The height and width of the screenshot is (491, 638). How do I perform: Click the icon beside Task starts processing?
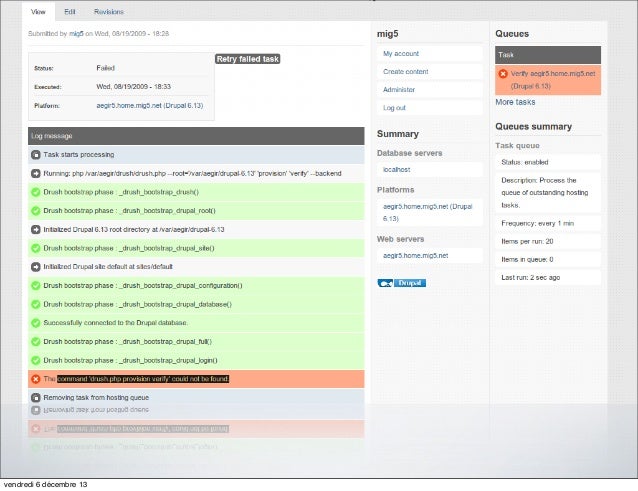[x=36, y=155]
